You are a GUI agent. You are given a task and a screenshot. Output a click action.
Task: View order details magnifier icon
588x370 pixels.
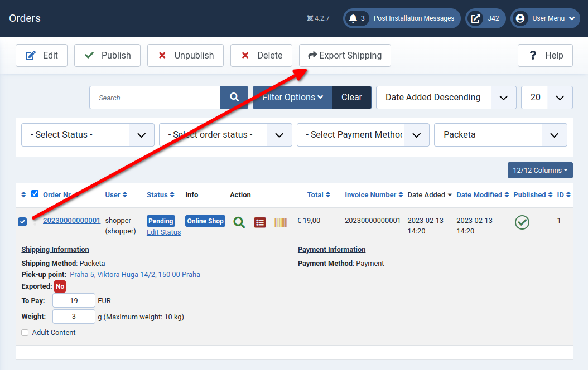[x=239, y=222]
